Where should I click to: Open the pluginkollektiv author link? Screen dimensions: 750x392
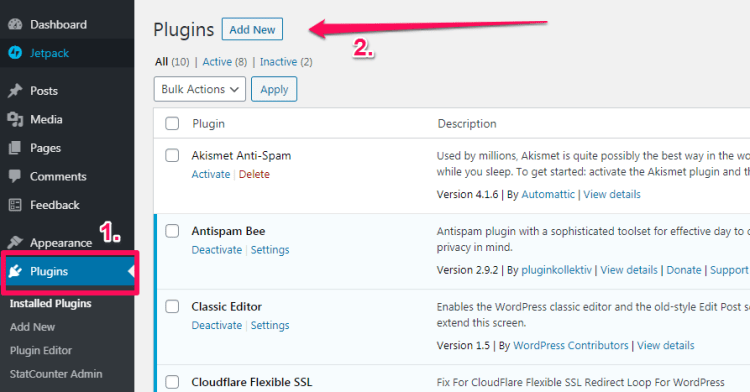coord(556,270)
